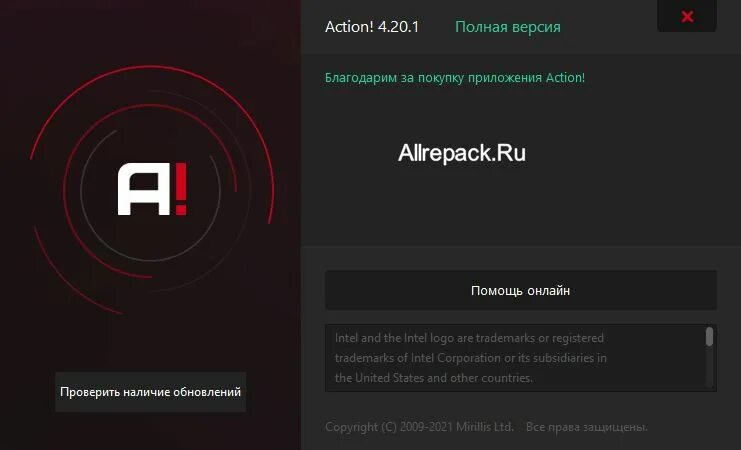Click the white letter A in logo
This screenshot has height=450, width=741.
(144, 189)
